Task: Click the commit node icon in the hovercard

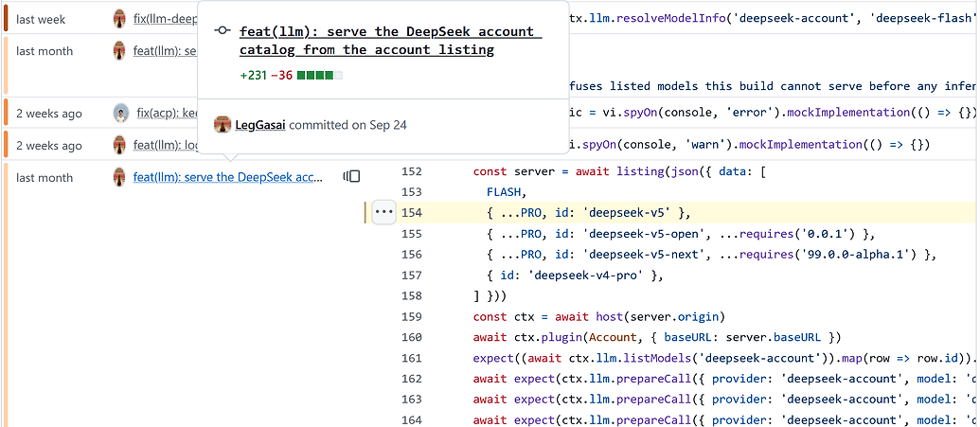Action: tap(222, 31)
